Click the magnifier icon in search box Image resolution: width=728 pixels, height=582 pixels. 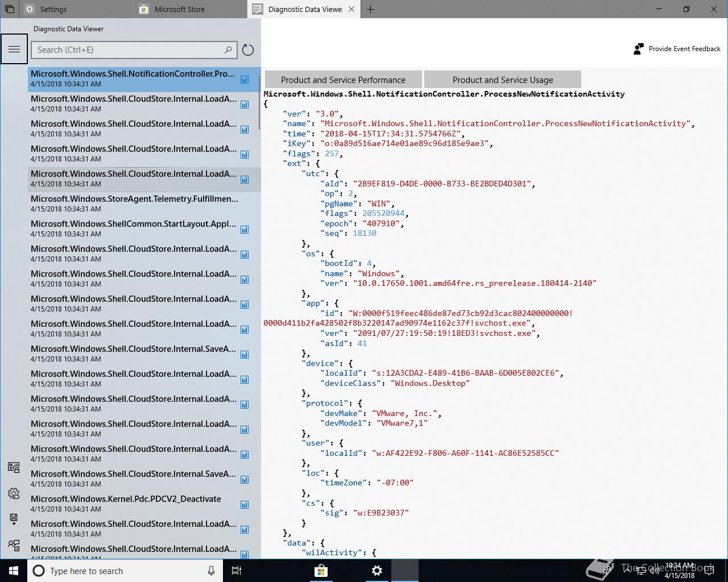[x=228, y=50]
